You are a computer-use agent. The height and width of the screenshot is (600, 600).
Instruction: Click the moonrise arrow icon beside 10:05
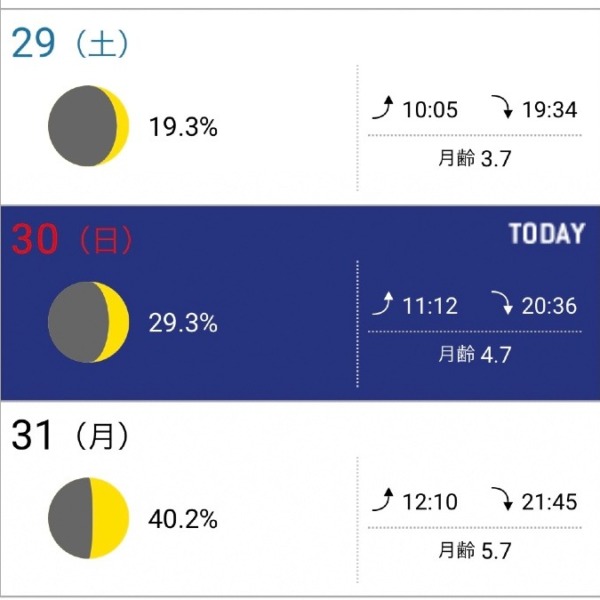383,108
